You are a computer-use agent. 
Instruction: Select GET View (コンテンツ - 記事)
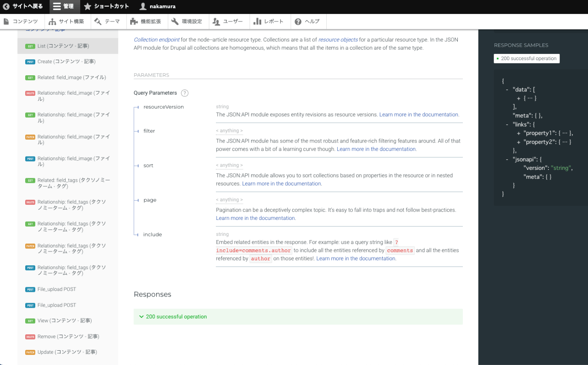click(68, 321)
